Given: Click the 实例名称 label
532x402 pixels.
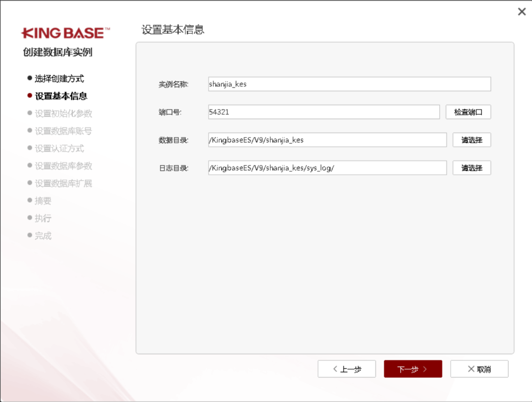Looking at the screenshot, I should click(x=173, y=84).
